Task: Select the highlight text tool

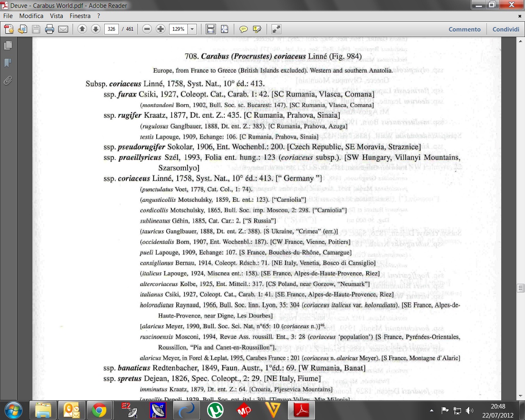Action: point(257,29)
